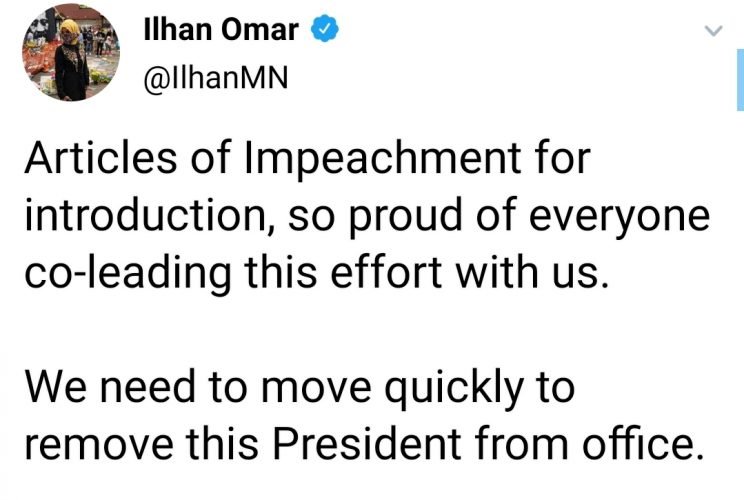
Task: Click the word "effort" in the tweet
Action: click(x=409, y=273)
